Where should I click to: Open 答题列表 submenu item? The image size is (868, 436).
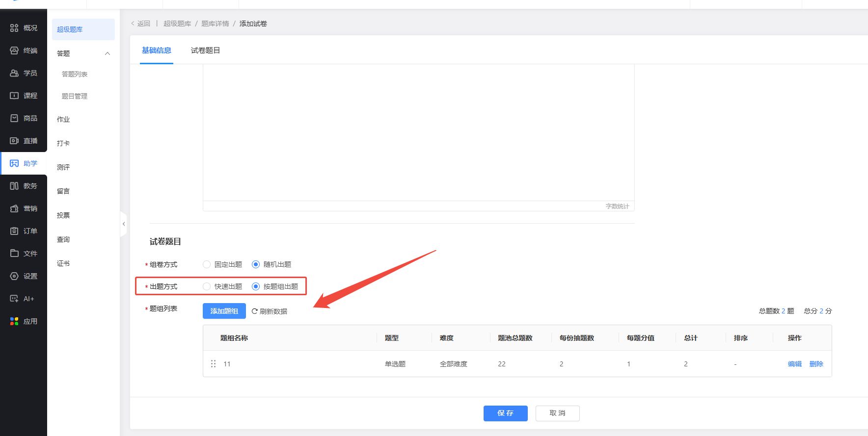point(75,74)
